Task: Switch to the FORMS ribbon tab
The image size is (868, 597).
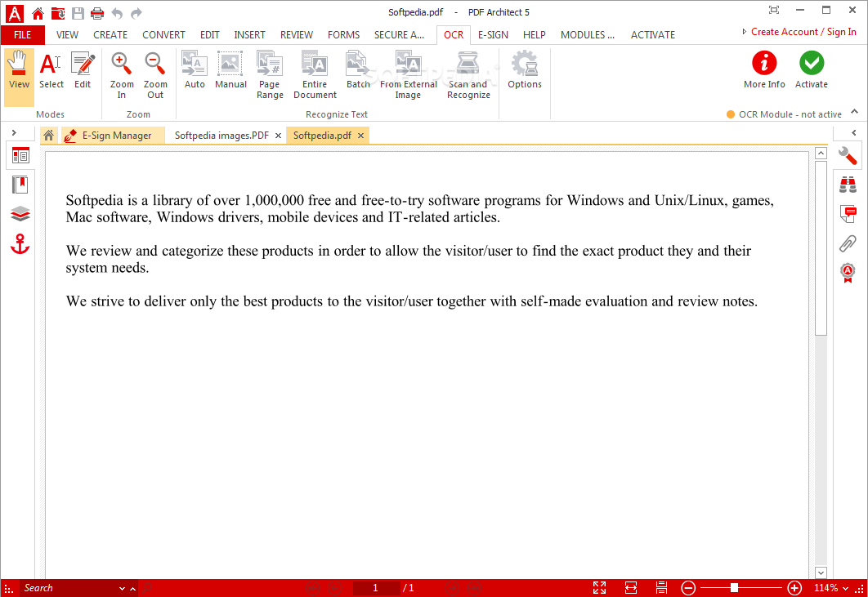Action: [x=343, y=35]
